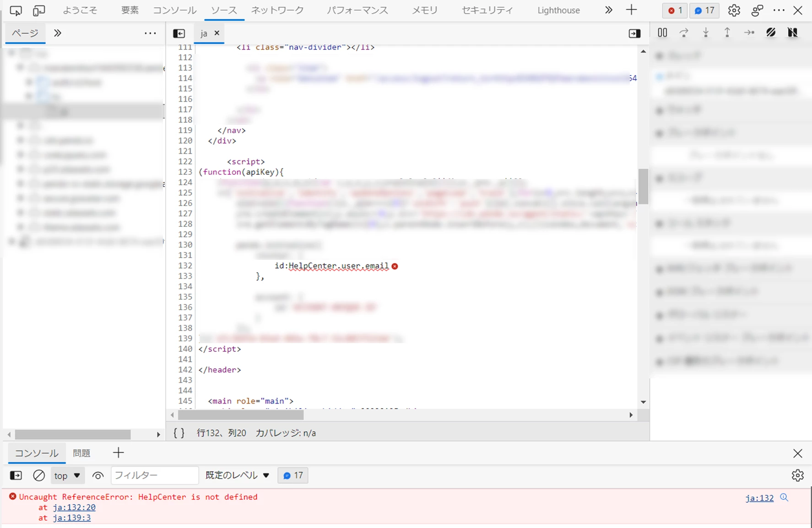Click editor scroll down arrow
812x528 pixels.
[643, 402]
